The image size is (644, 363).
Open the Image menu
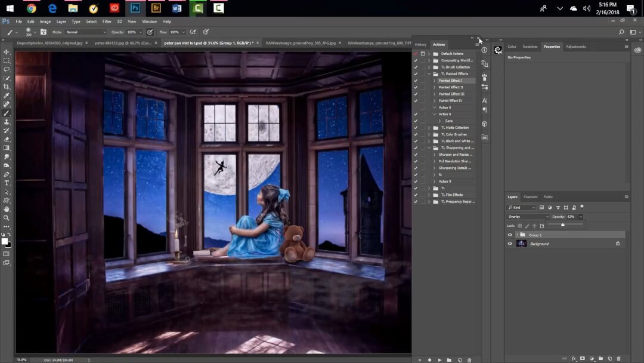click(x=45, y=21)
